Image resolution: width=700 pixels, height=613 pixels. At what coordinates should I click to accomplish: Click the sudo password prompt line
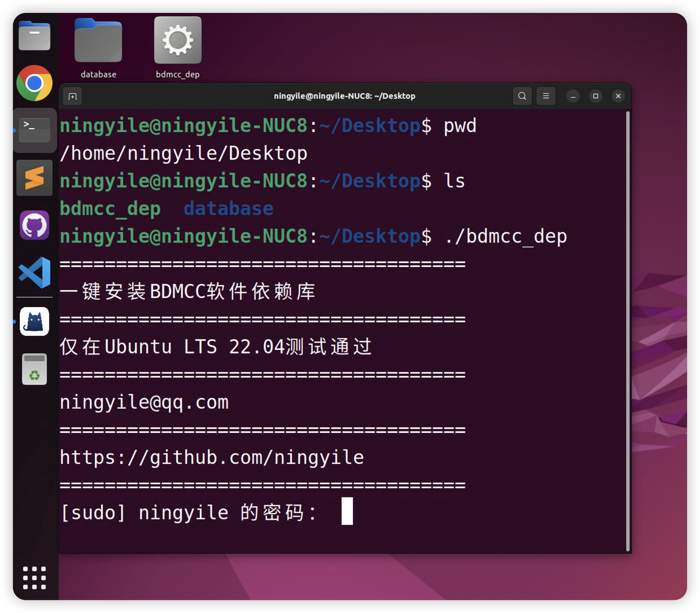[188, 512]
